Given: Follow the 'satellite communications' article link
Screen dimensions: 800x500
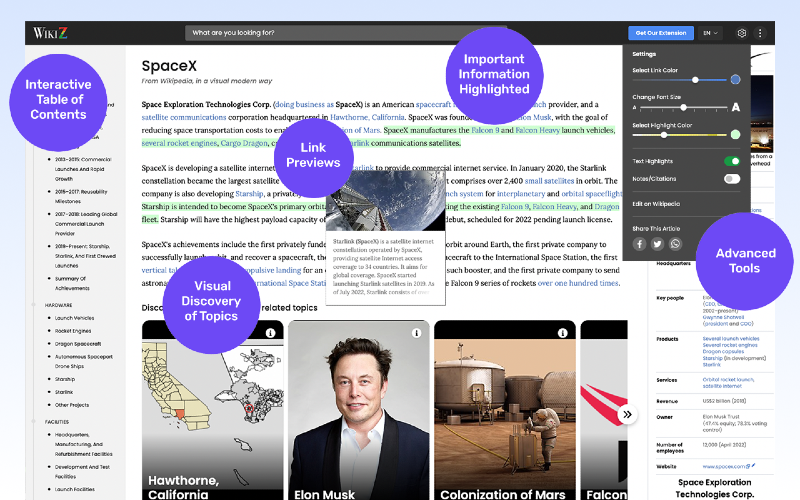Looking at the screenshot, I should (x=184, y=117).
